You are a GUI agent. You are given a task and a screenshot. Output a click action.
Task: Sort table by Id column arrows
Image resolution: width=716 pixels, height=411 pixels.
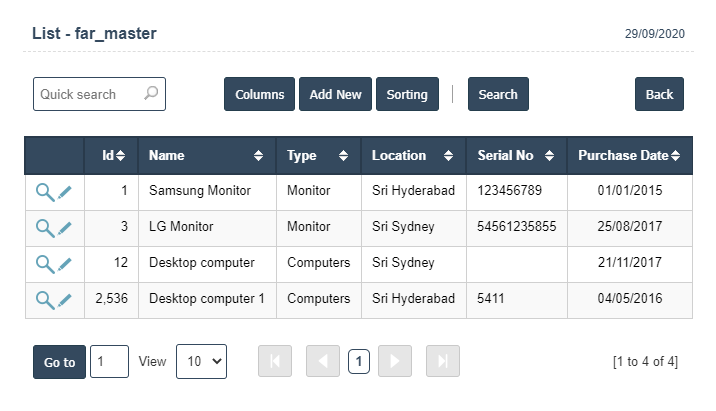point(120,156)
